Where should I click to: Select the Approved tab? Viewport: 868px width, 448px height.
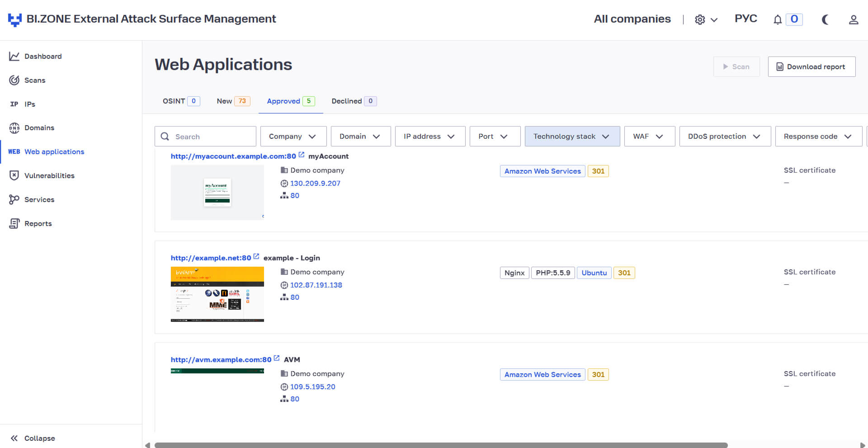pos(291,101)
